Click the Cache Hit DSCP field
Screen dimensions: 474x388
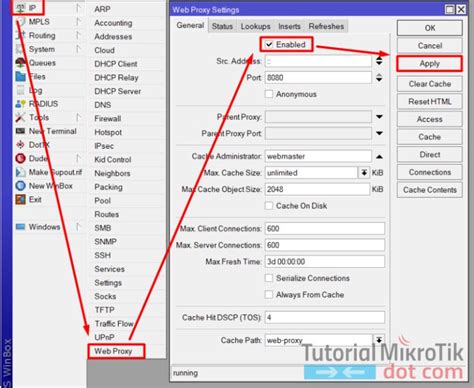325,317
